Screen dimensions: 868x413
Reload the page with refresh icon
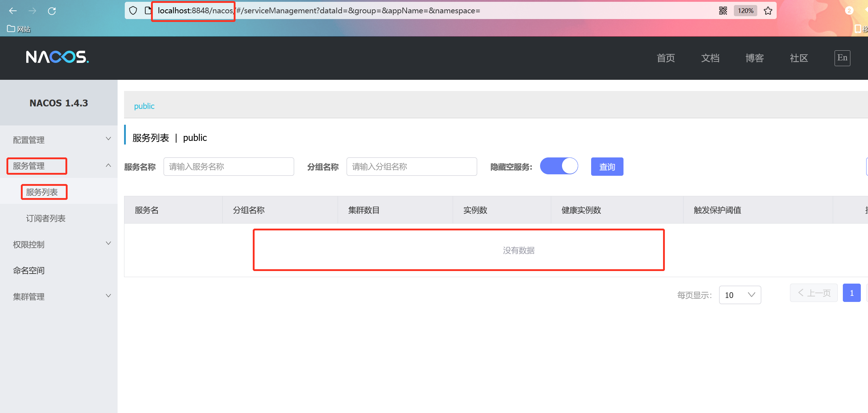click(52, 11)
